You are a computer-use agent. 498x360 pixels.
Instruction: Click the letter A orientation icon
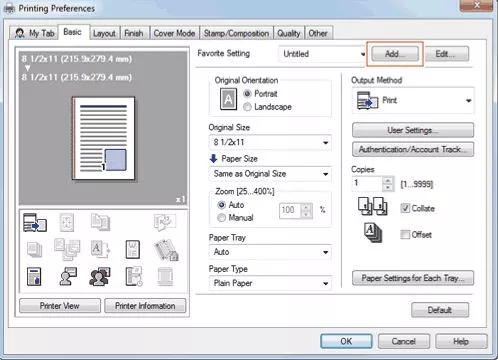click(228, 99)
